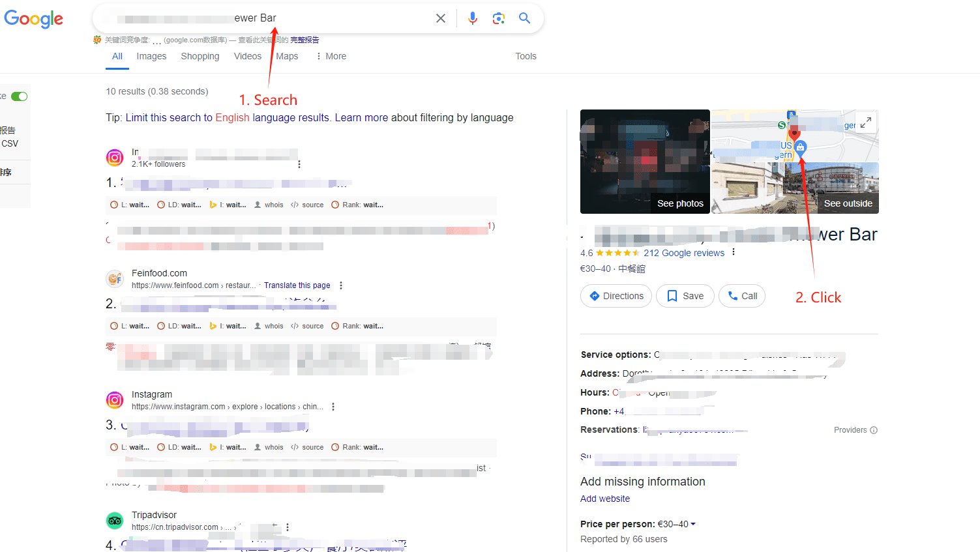Expand the More search menu
The height and width of the screenshot is (552, 980).
[331, 56]
